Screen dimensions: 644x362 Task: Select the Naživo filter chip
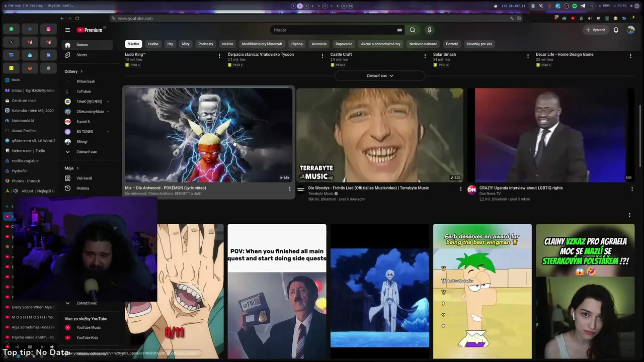point(227,44)
